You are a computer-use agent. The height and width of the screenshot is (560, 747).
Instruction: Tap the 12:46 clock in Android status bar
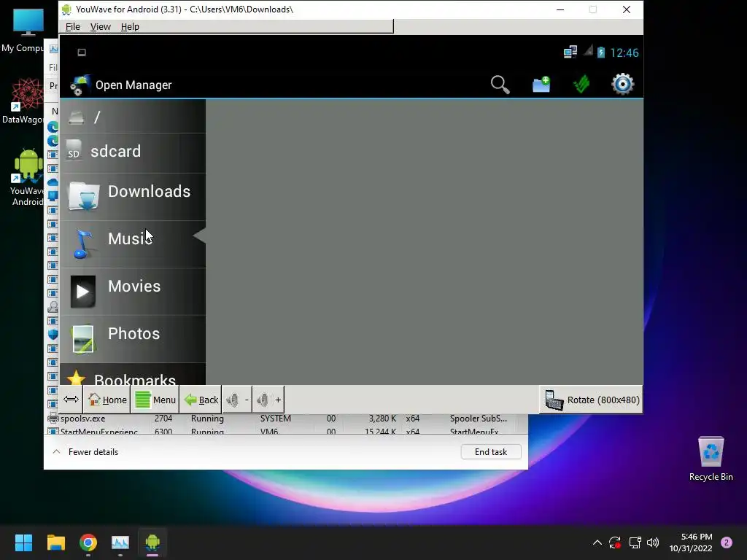pos(624,52)
